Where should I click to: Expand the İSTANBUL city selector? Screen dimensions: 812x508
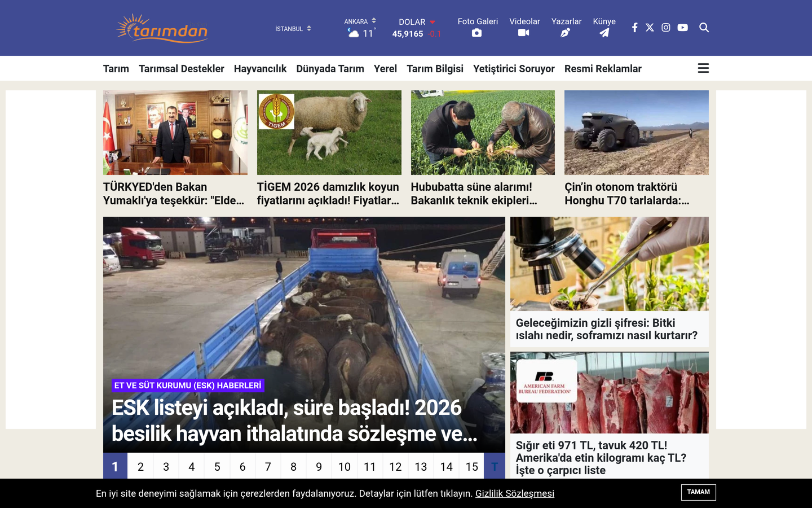(x=293, y=29)
